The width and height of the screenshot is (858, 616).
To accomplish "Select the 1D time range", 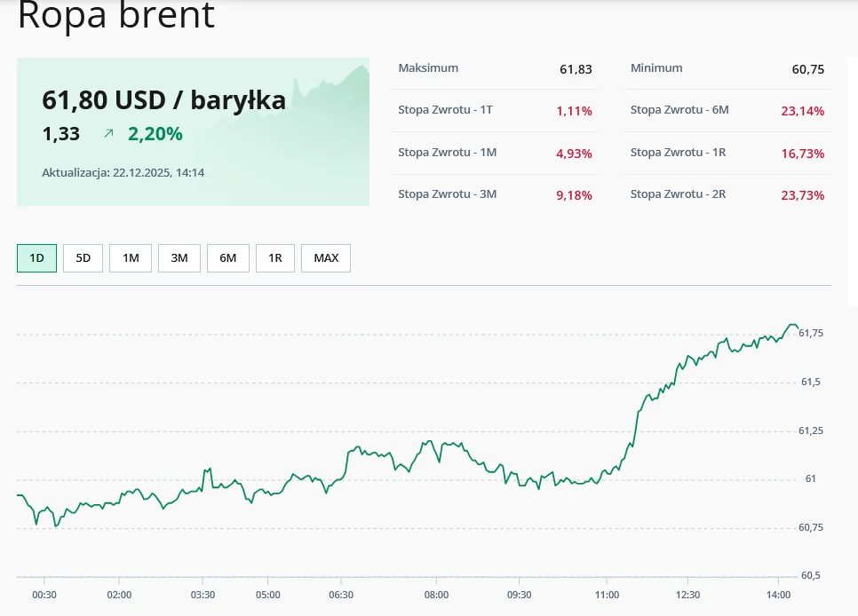I will (x=36, y=257).
